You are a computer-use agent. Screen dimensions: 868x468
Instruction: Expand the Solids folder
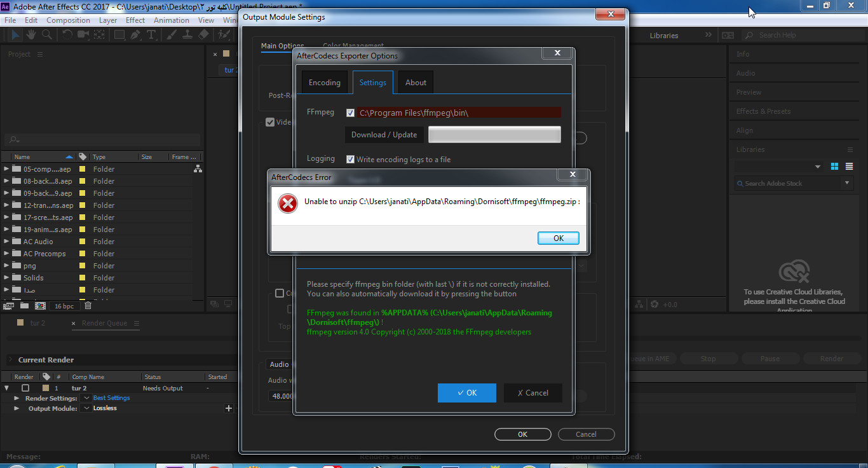click(x=6, y=278)
